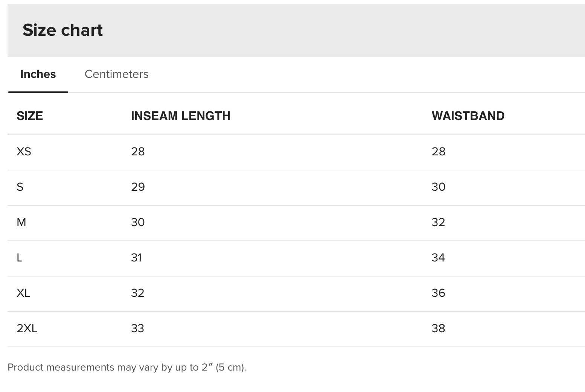Viewport: 585px width, 392px height.
Task: Click waistband value 30 for S
Action: 439,187
